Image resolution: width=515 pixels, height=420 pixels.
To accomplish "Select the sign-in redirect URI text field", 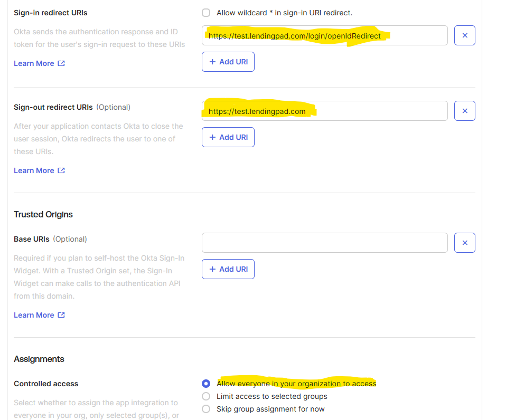I will point(324,35).
